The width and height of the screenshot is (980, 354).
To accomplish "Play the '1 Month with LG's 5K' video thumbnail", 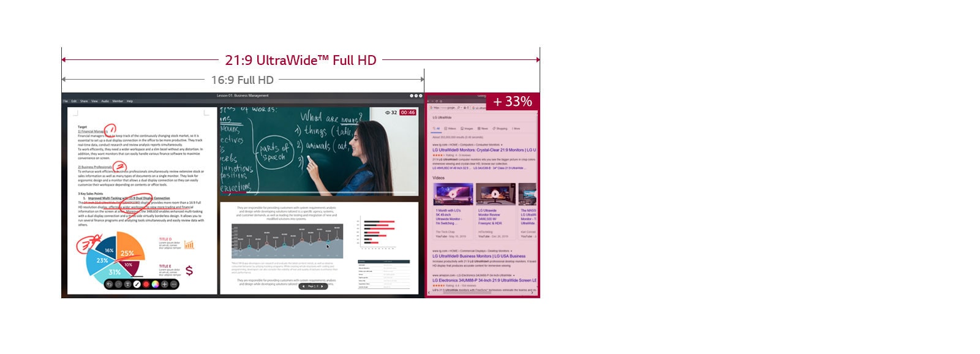I will coord(453,194).
